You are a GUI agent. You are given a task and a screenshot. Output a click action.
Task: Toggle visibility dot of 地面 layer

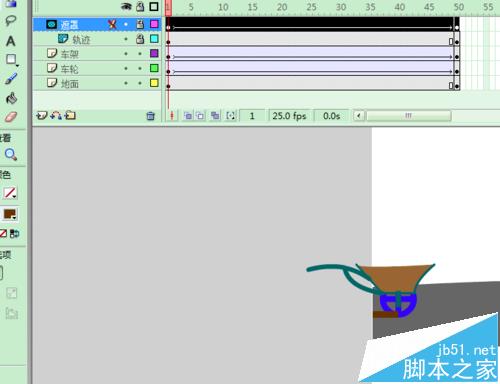tap(126, 83)
